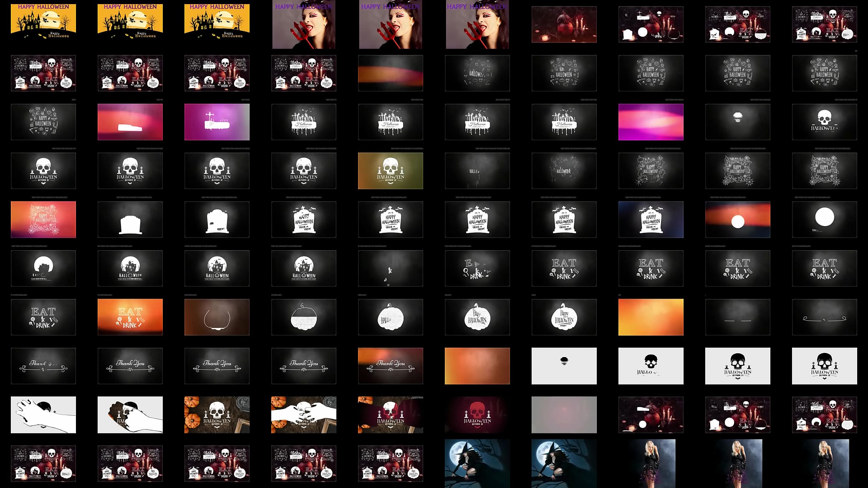The height and width of the screenshot is (488, 868).
Task: Select the orange-brown blurred texture thumbnail
Action: point(477,366)
